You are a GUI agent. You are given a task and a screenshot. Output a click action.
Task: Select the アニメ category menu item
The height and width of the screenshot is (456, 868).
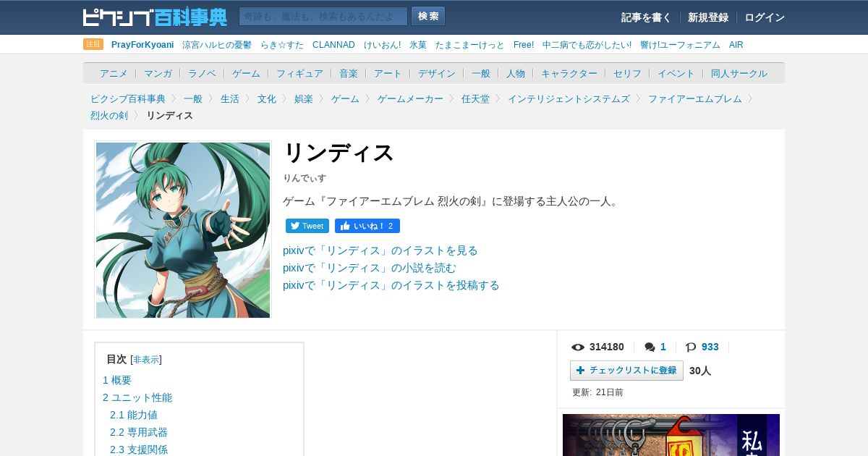114,73
